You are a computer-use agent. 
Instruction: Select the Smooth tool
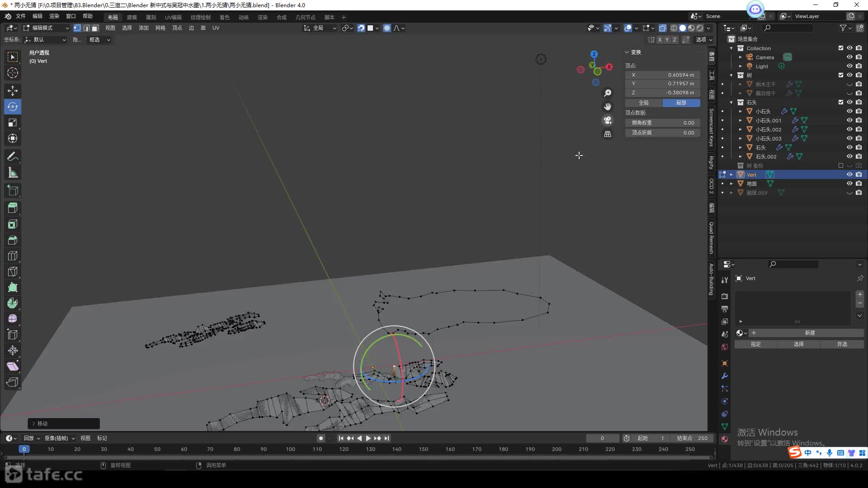[x=13, y=319]
